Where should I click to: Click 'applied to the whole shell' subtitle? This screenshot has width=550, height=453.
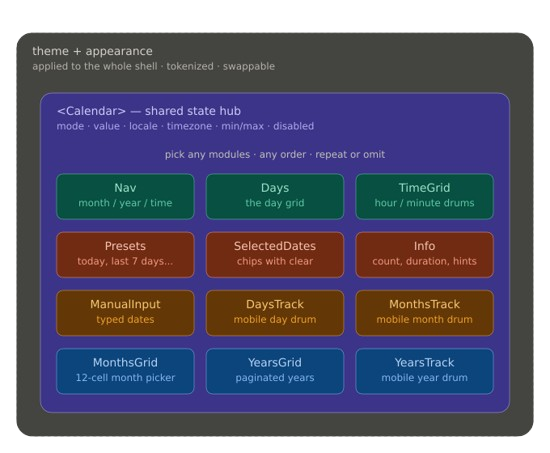(154, 66)
